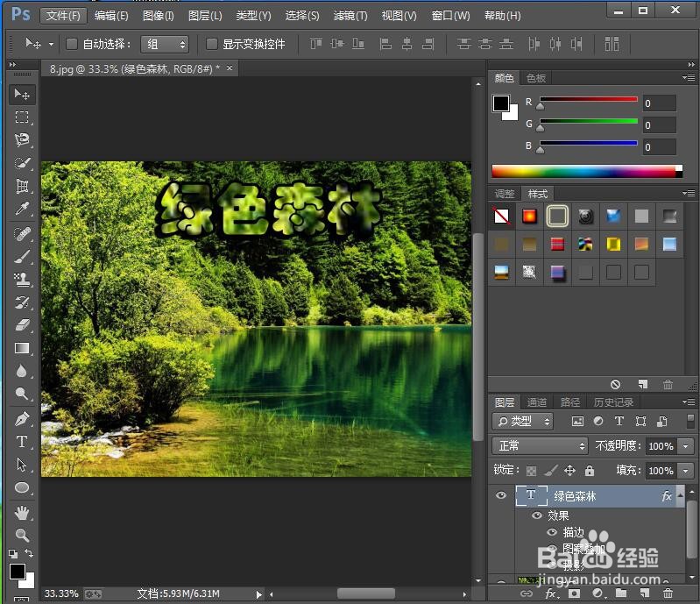Open Layers panel flyout menu
The image size is (700, 604).
[x=688, y=402]
